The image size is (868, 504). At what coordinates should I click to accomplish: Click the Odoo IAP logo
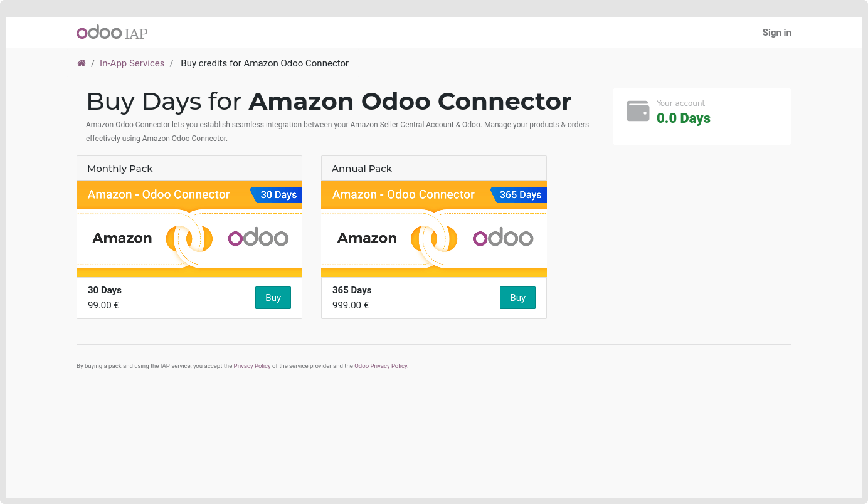pos(112,33)
